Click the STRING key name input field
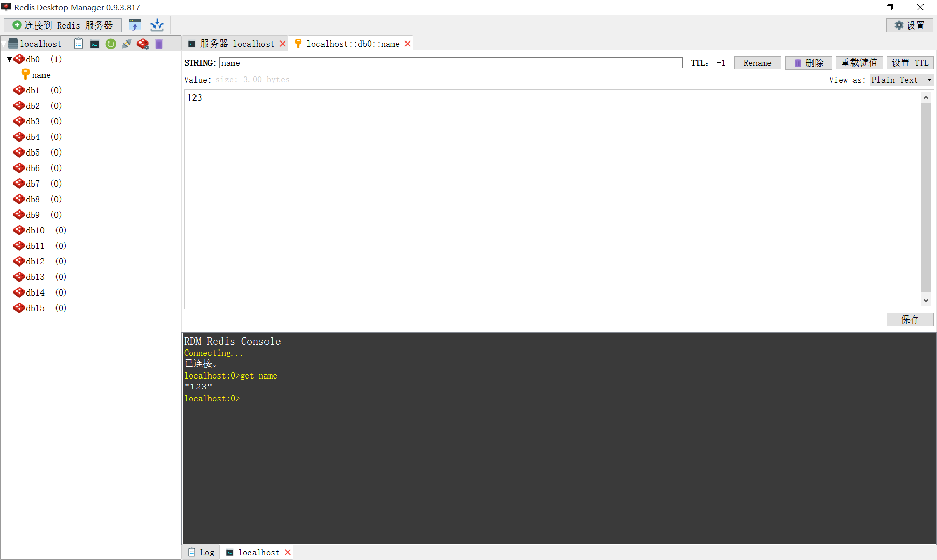 coord(451,63)
